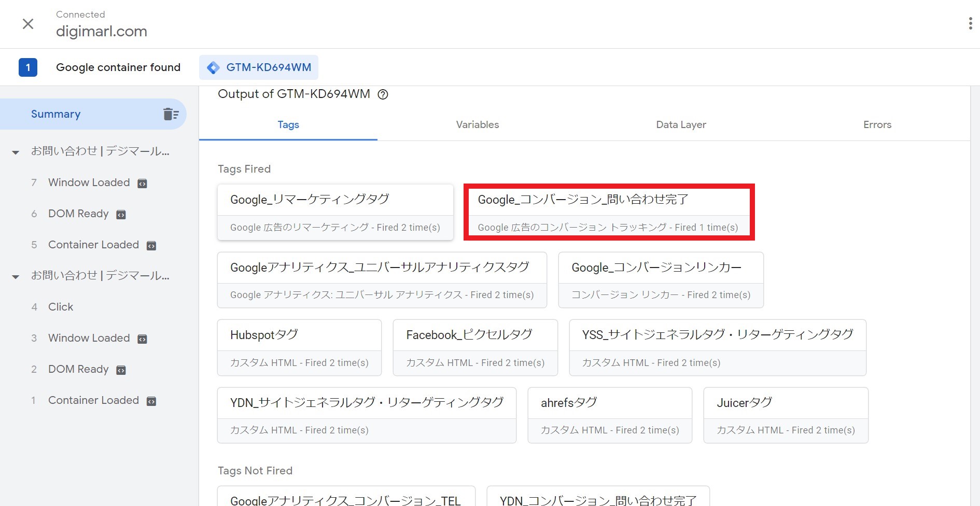The height and width of the screenshot is (506, 980).
Task: Open the Google_リマーケティングタグ tag card
Action: tap(335, 213)
